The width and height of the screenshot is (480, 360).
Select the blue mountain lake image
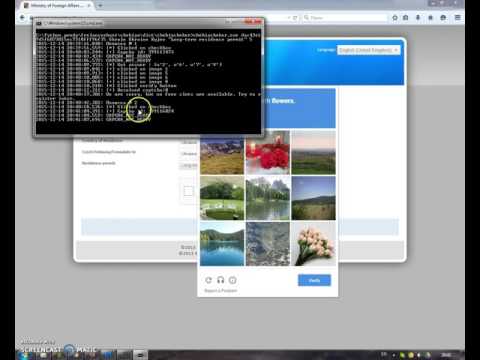222,244
